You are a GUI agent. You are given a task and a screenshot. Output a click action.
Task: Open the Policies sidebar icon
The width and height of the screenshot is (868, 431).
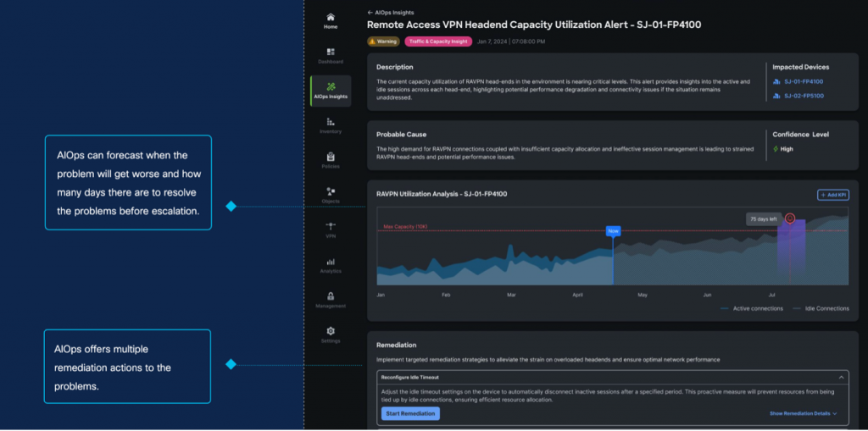tap(331, 157)
